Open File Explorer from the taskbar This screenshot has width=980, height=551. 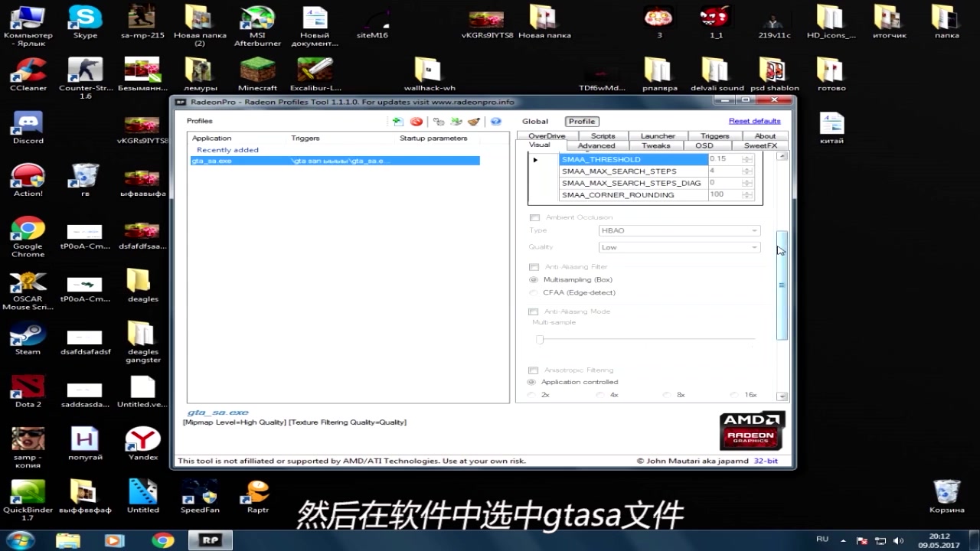coord(67,540)
